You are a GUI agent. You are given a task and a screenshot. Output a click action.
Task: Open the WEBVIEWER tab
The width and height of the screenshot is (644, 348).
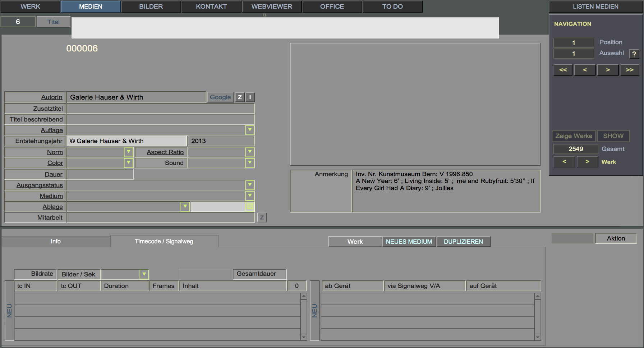pos(272,6)
